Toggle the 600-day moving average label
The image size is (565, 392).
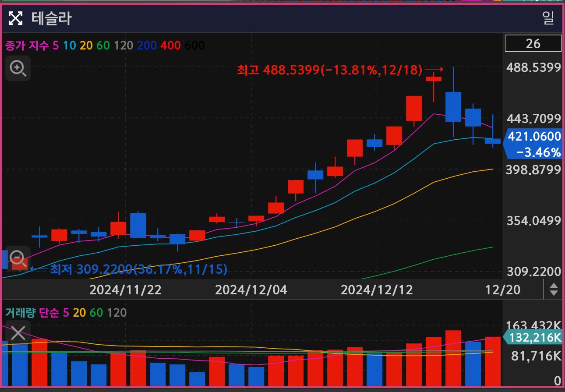[x=194, y=45]
